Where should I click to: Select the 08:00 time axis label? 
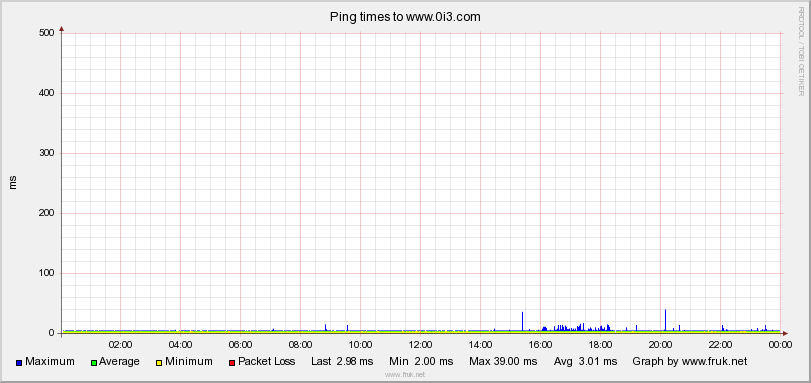tap(300, 344)
